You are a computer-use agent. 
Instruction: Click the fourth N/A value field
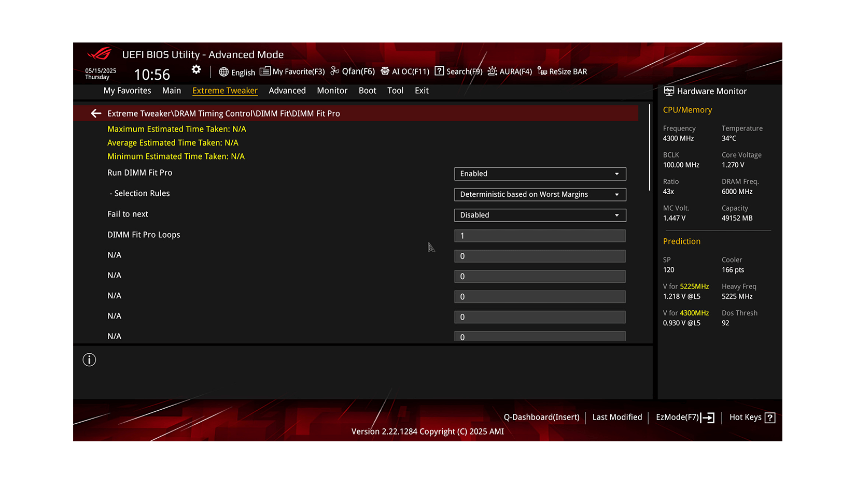pyautogui.click(x=540, y=317)
